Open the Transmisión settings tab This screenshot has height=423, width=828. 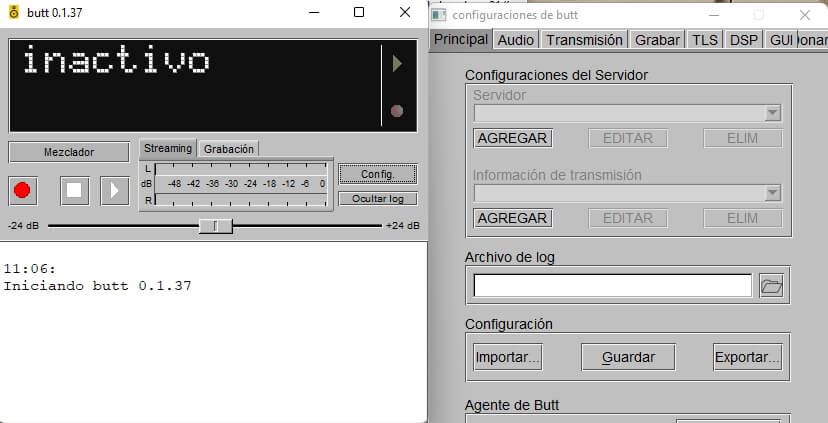[x=584, y=40]
